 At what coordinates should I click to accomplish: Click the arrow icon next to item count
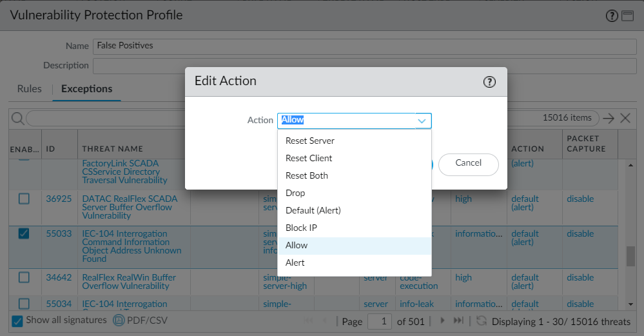[x=609, y=118]
